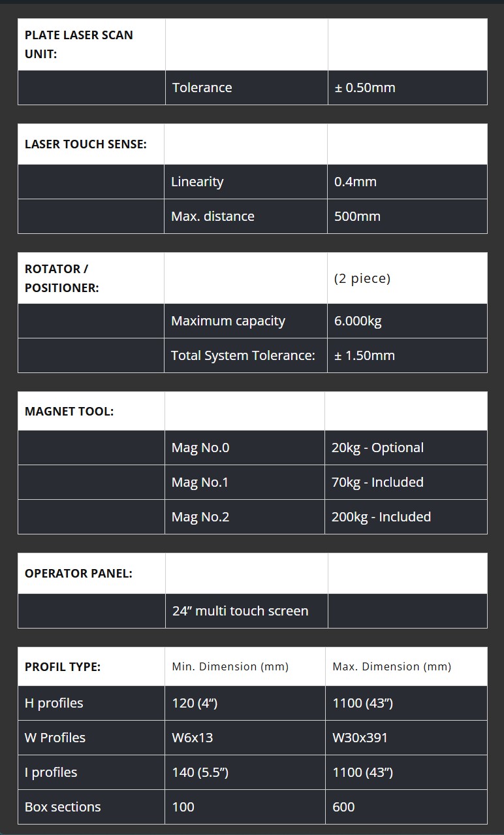Click the "Min. Dimension (mm)" column header
This screenshot has width=504, height=835.
[230, 666]
